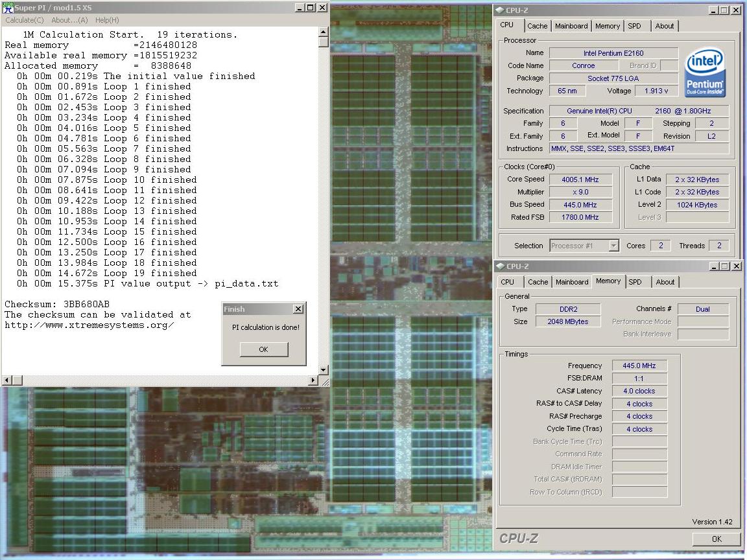Click the Super PI title bar icon

coord(8,7)
